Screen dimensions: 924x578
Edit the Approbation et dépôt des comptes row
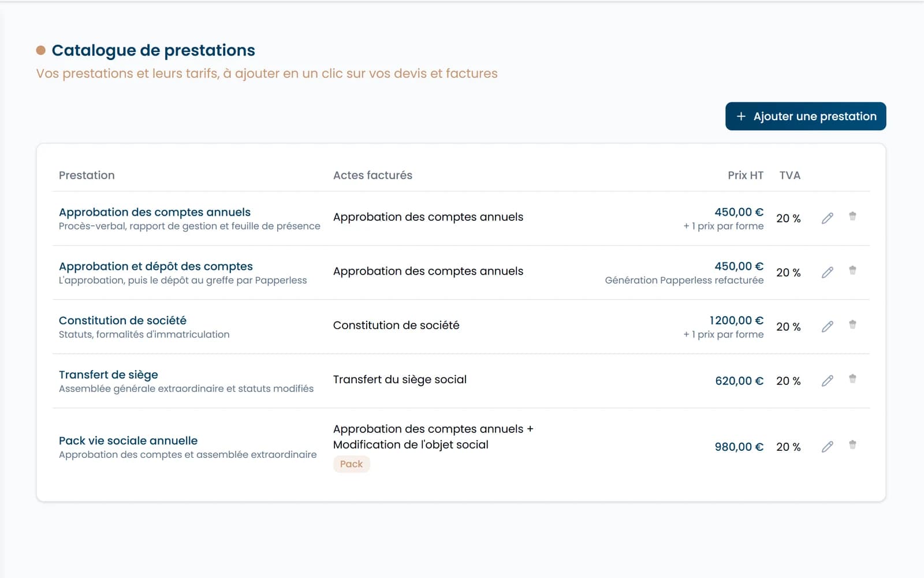coord(827,272)
